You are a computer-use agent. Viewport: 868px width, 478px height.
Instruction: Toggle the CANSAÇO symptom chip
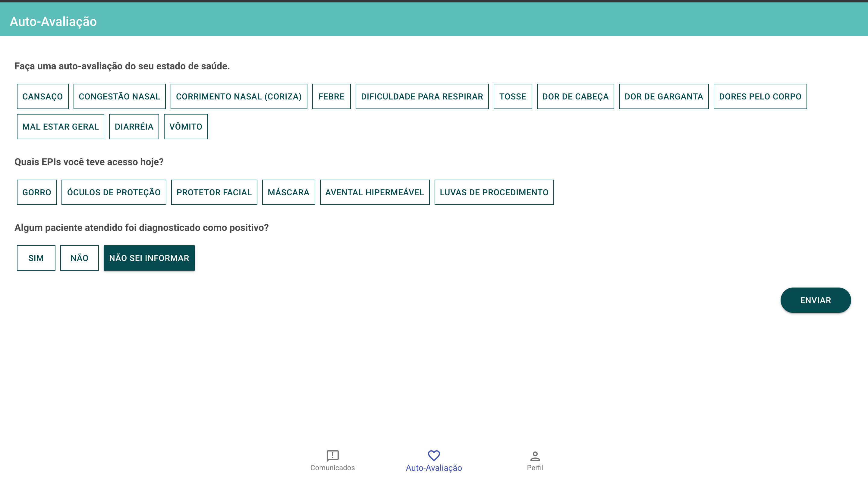point(42,96)
